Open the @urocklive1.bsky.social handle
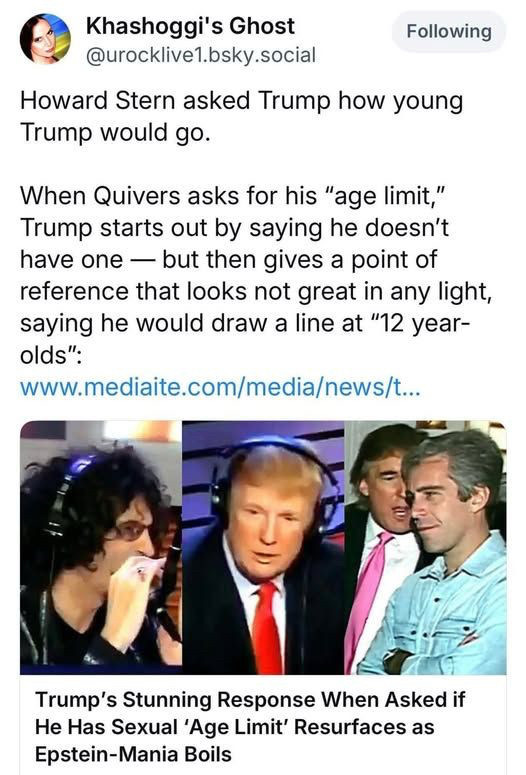Viewport: 526px width, 775px height. pos(201,55)
